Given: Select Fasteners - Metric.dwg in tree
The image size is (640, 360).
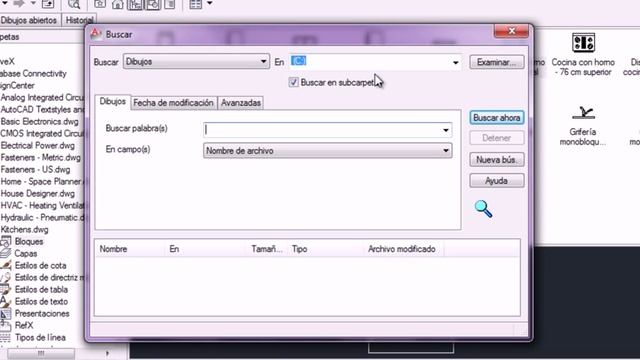Looking at the screenshot, I should 40,158.
